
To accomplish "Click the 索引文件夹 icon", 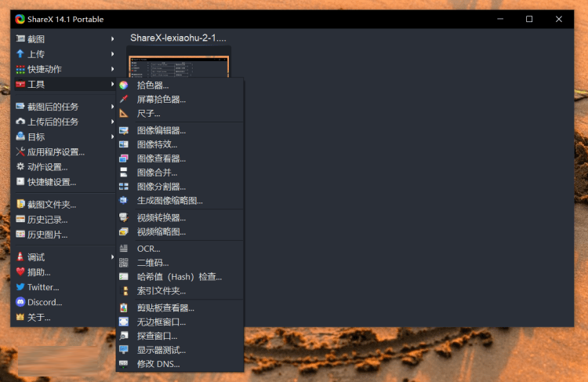I will click(x=123, y=290).
